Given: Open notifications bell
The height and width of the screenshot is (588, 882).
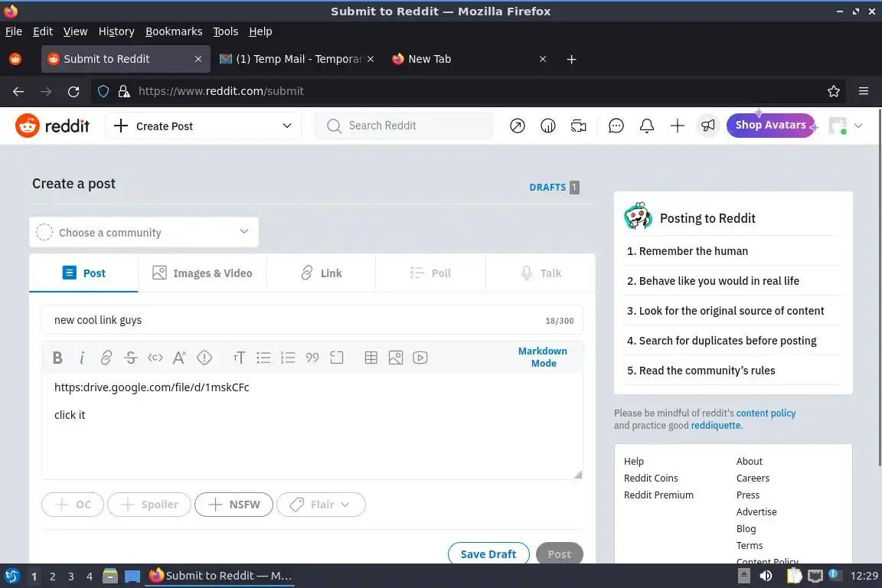Looking at the screenshot, I should pyautogui.click(x=647, y=126).
